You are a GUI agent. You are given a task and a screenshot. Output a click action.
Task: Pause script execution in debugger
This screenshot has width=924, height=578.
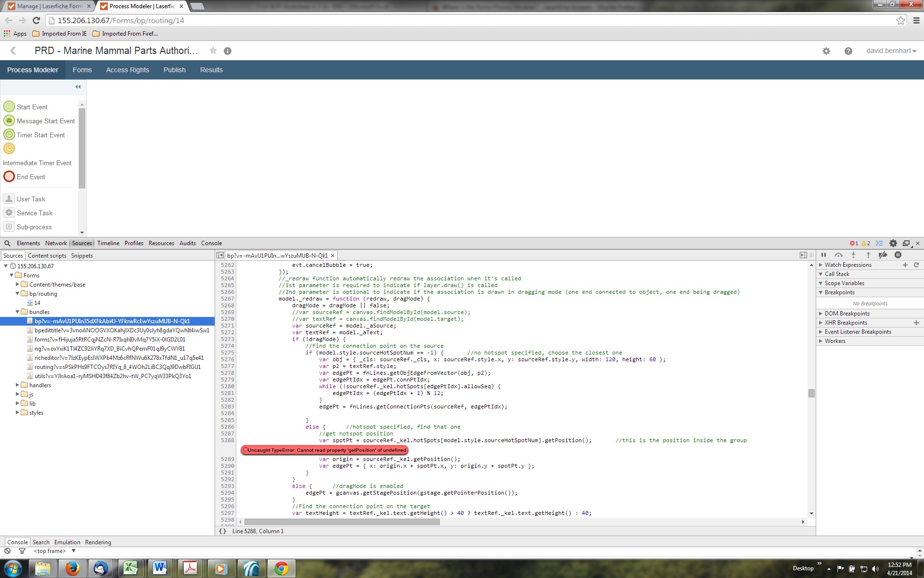pos(823,255)
